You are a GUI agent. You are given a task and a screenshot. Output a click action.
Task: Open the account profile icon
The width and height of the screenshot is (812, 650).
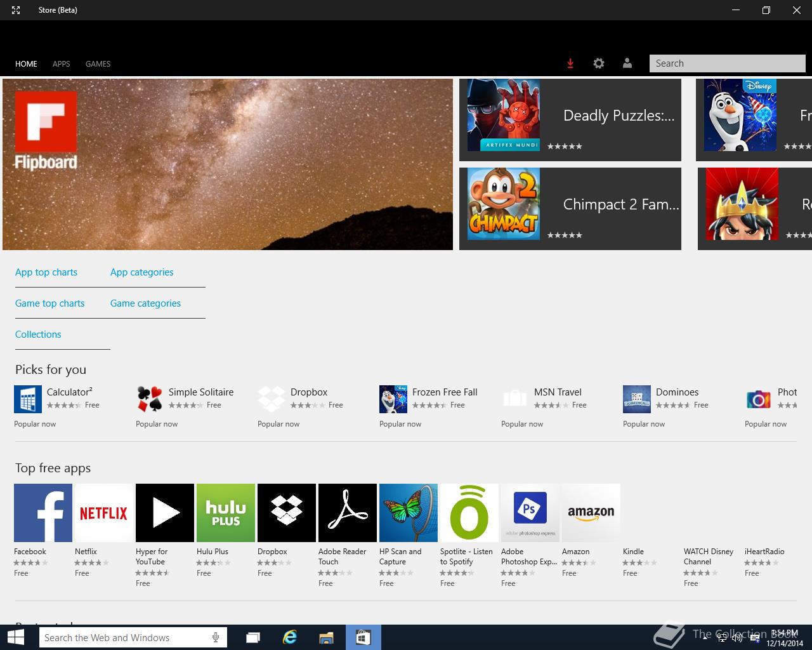[627, 63]
